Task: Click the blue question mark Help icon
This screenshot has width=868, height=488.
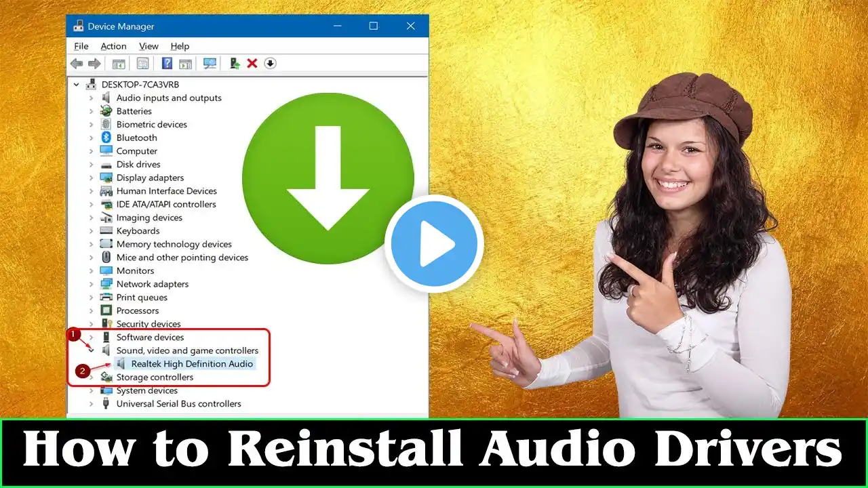Action: [166, 63]
